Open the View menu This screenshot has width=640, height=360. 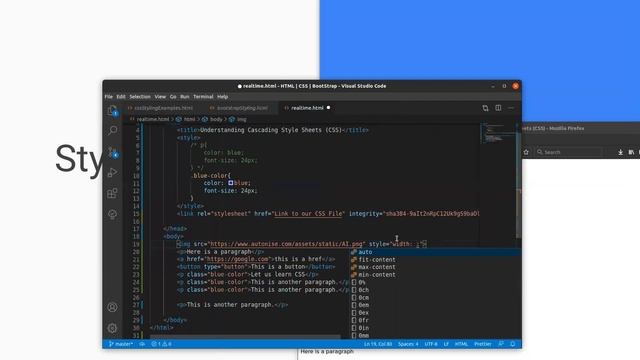tap(160, 97)
